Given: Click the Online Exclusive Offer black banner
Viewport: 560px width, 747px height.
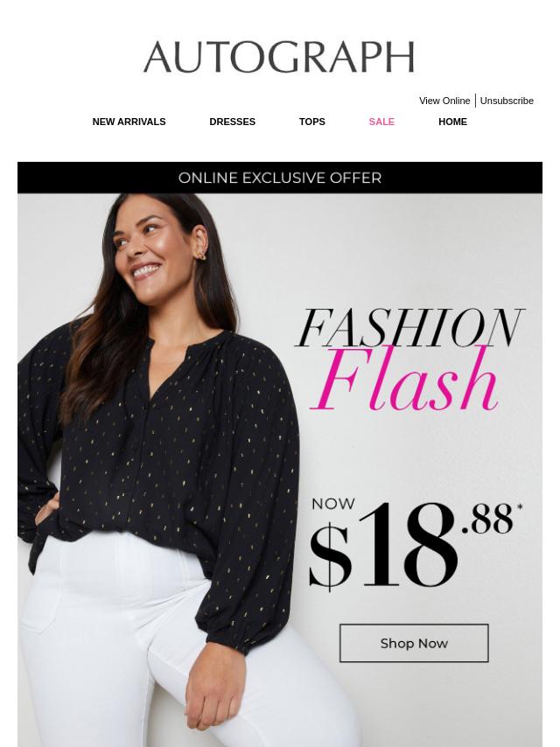Looking at the screenshot, I should [280, 178].
